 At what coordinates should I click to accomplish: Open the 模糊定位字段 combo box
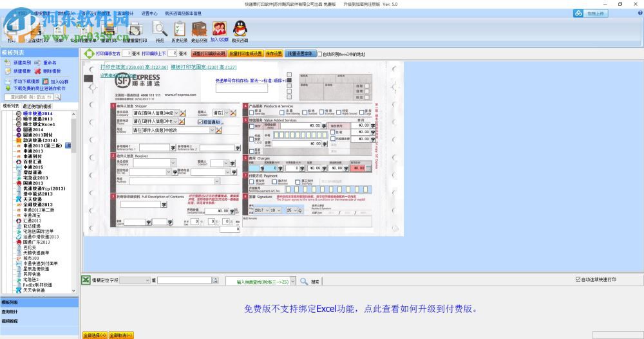[x=135, y=280]
